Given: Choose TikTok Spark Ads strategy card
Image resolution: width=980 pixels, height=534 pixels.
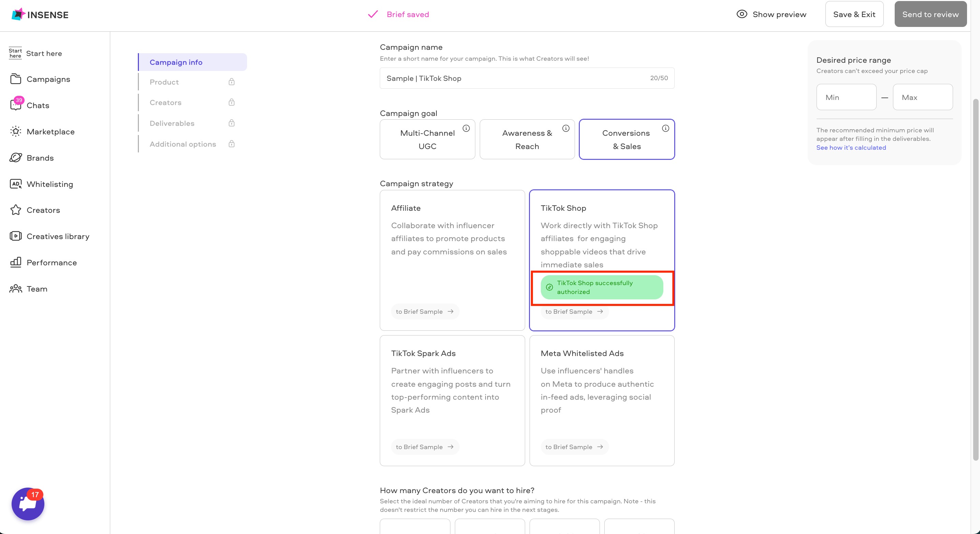Looking at the screenshot, I should coord(452,401).
